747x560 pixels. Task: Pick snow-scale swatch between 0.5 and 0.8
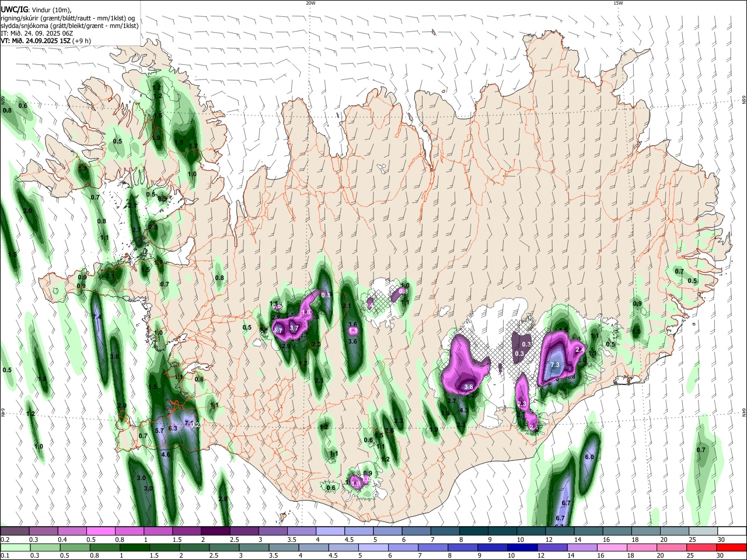tap(100, 531)
